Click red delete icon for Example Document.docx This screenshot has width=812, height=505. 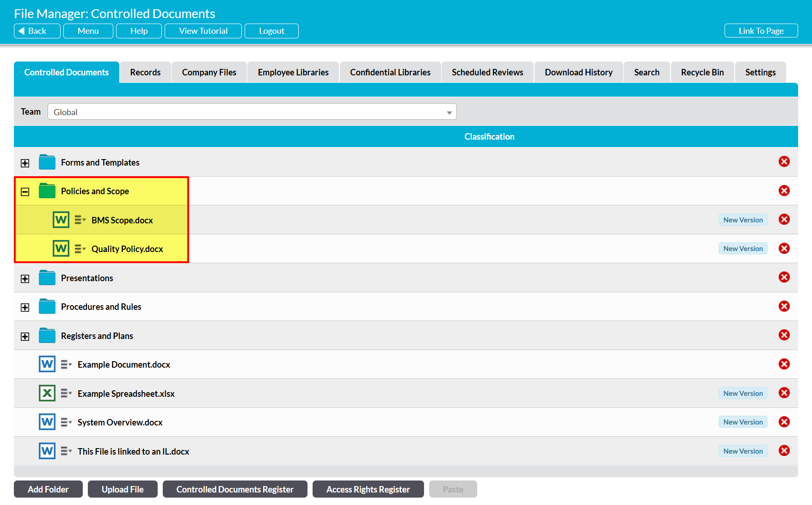(784, 364)
